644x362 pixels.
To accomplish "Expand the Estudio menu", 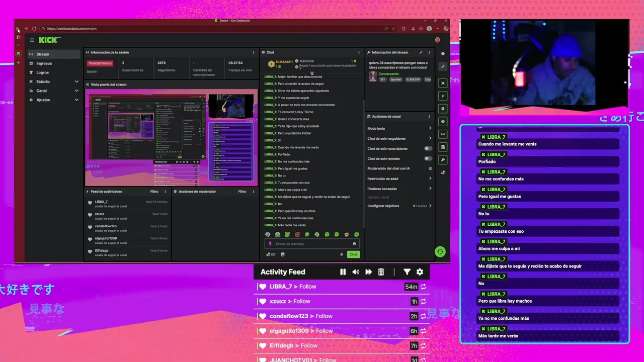I will click(54, 81).
